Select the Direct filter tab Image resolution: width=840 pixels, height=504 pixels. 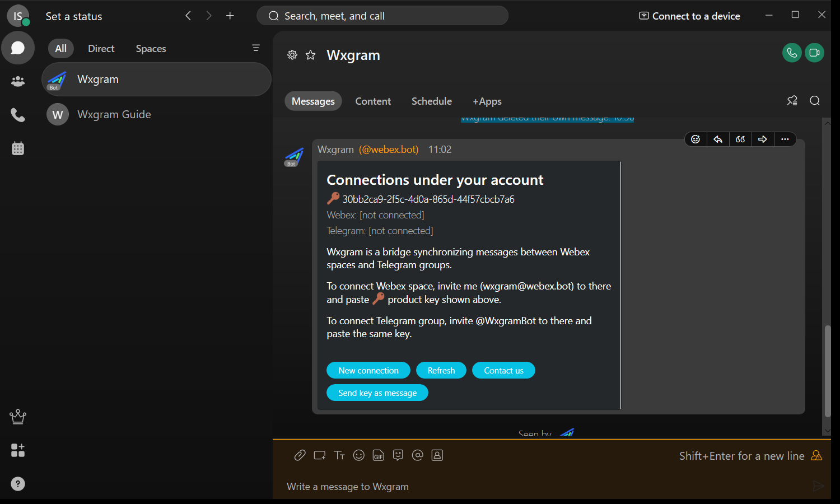coord(101,49)
